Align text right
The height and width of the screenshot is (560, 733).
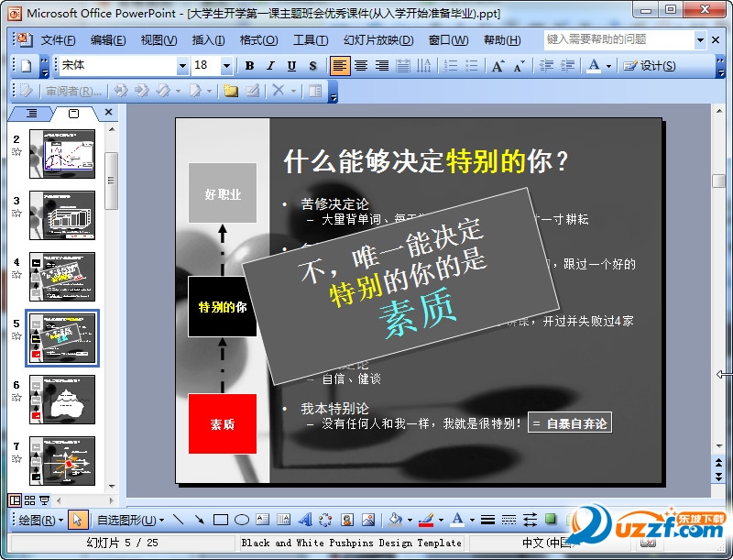[x=382, y=66]
